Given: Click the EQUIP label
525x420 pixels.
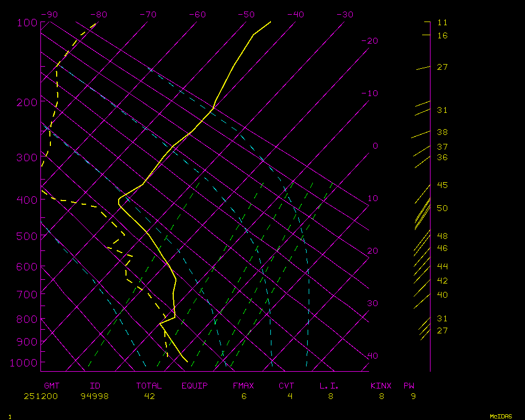Looking at the screenshot, I should pos(195,386).
